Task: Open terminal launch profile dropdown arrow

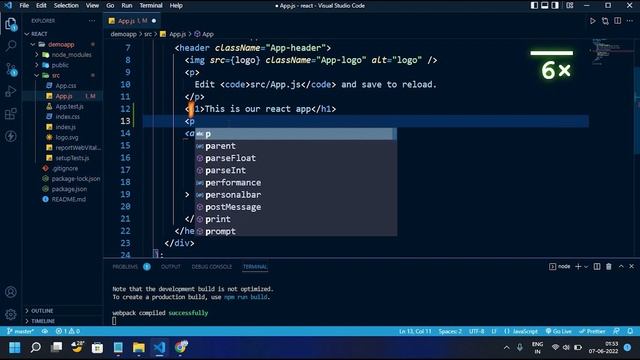Action: tap(586, 267)
